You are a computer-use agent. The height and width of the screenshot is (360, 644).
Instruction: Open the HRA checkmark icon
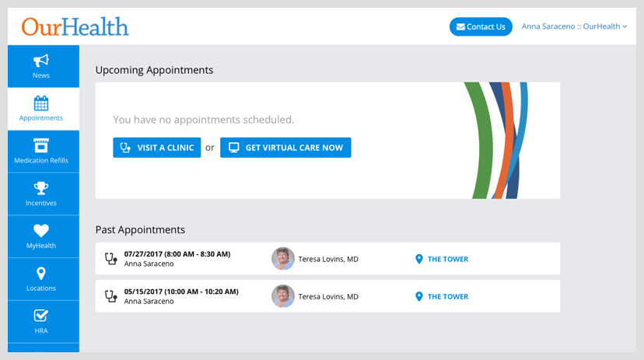click(41, 316)
